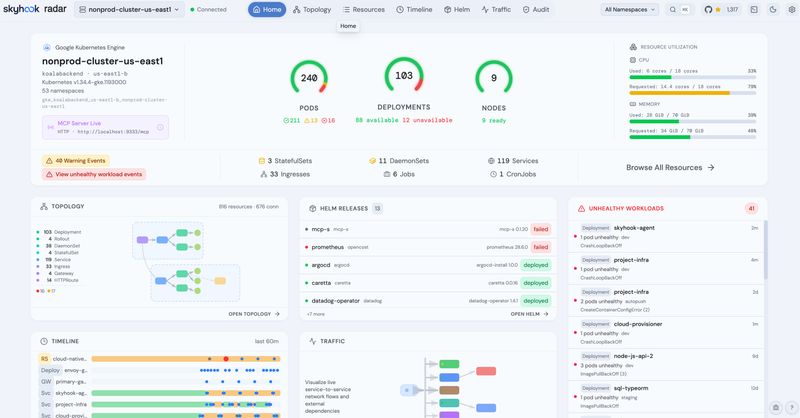Toggle dark mode moon icon
The height and width of the screenshot is (418, 800).
(773, 9)
